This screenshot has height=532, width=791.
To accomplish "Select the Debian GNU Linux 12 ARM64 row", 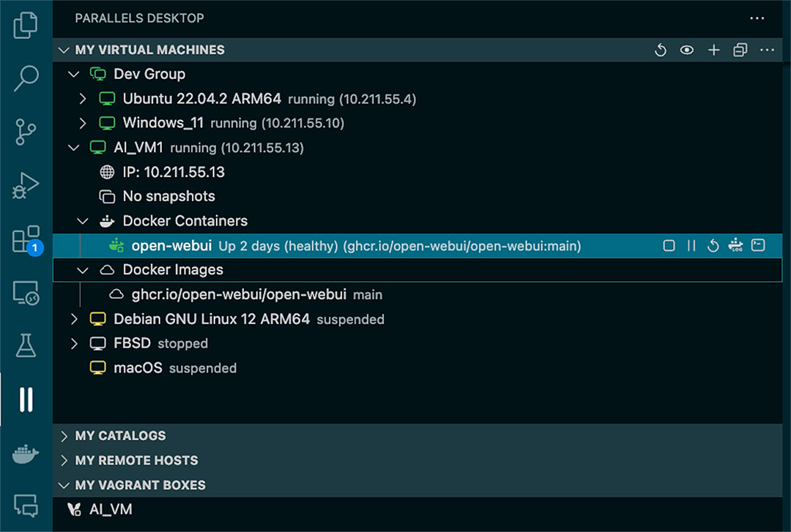I will coord(417,319).
